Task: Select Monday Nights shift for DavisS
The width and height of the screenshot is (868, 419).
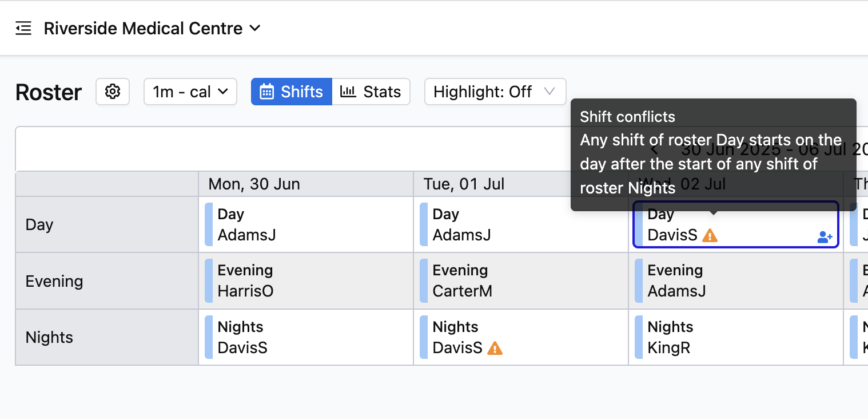Action: pyautogui.click(x=306, y=337)
